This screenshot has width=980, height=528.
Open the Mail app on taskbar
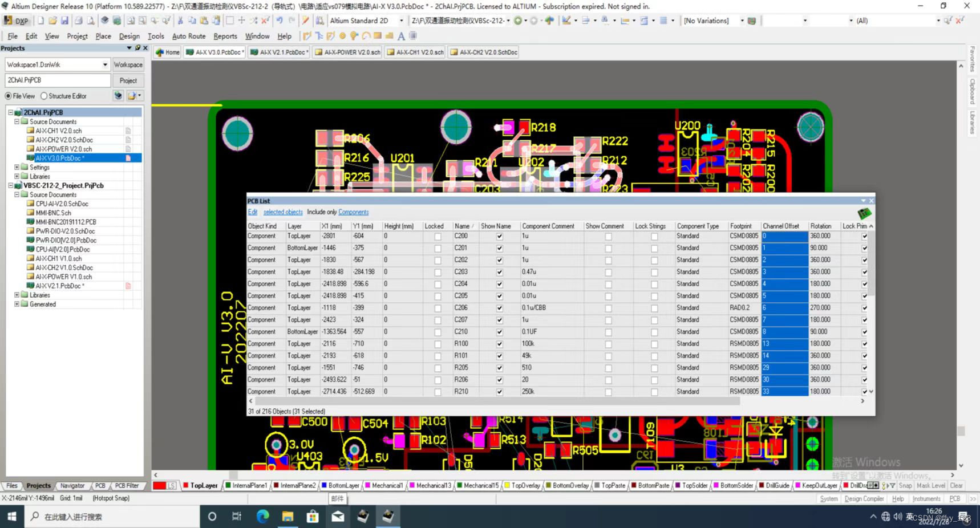tap(338, 517)
